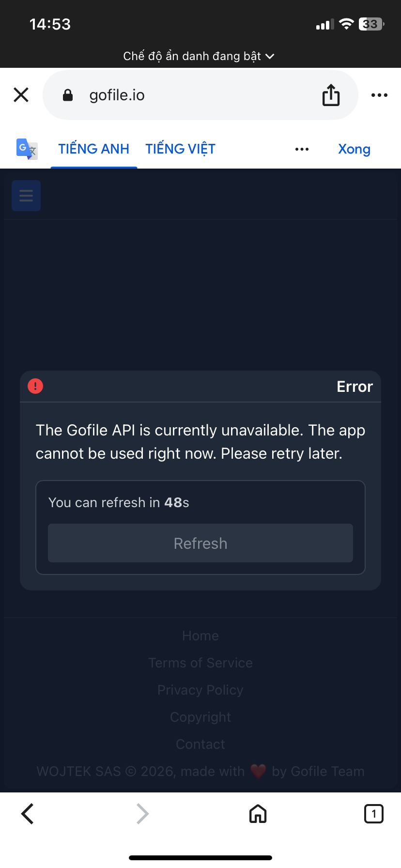Tap the Google Translate icon
401x868 pixels.
point(27,149)
